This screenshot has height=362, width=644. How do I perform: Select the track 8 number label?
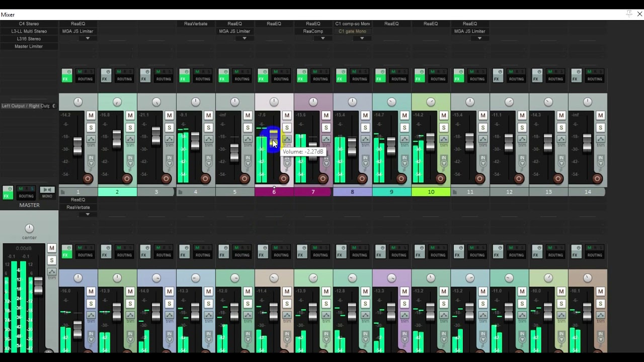click(x=353, y=192)
